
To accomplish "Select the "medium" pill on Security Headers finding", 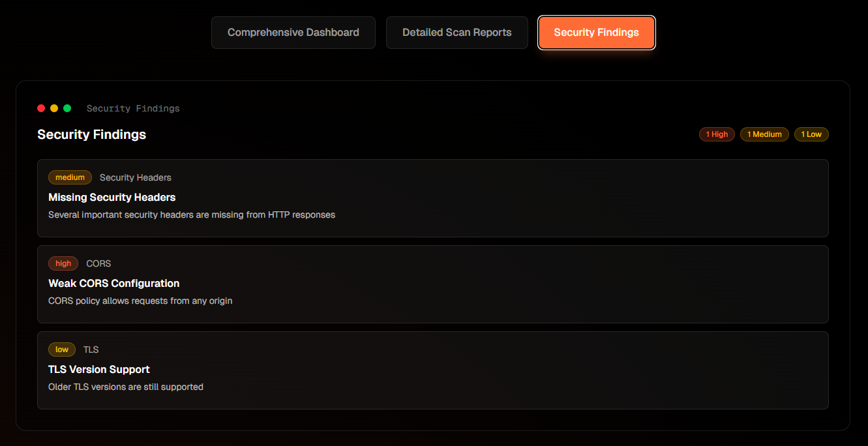I will (70, 177).
